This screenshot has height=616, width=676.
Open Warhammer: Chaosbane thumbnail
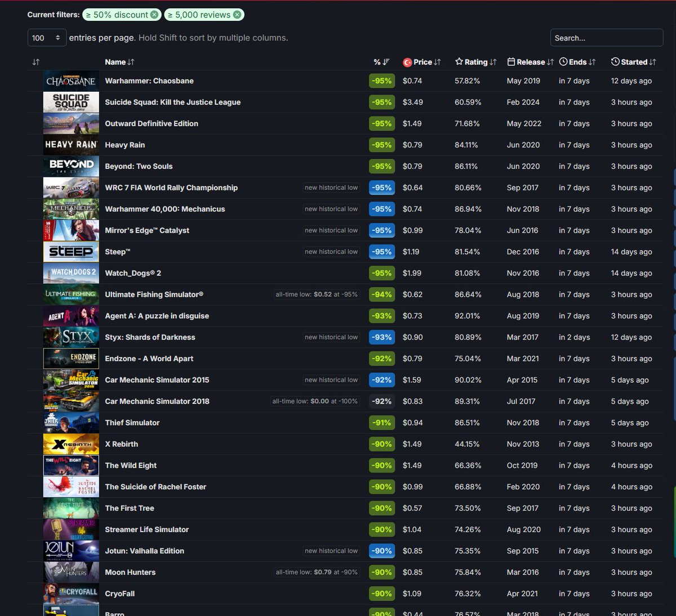pyautogui.click(x=71, y=81)
